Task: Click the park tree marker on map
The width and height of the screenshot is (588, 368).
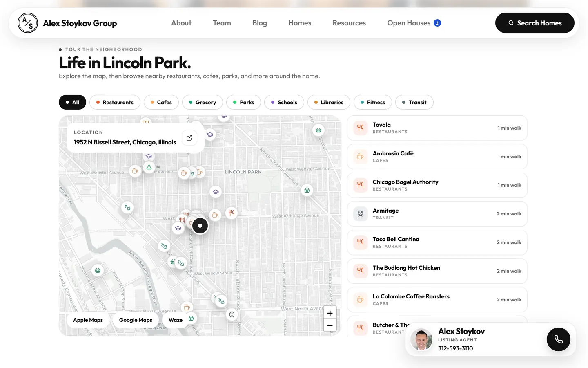Action: tap(149, 167)
